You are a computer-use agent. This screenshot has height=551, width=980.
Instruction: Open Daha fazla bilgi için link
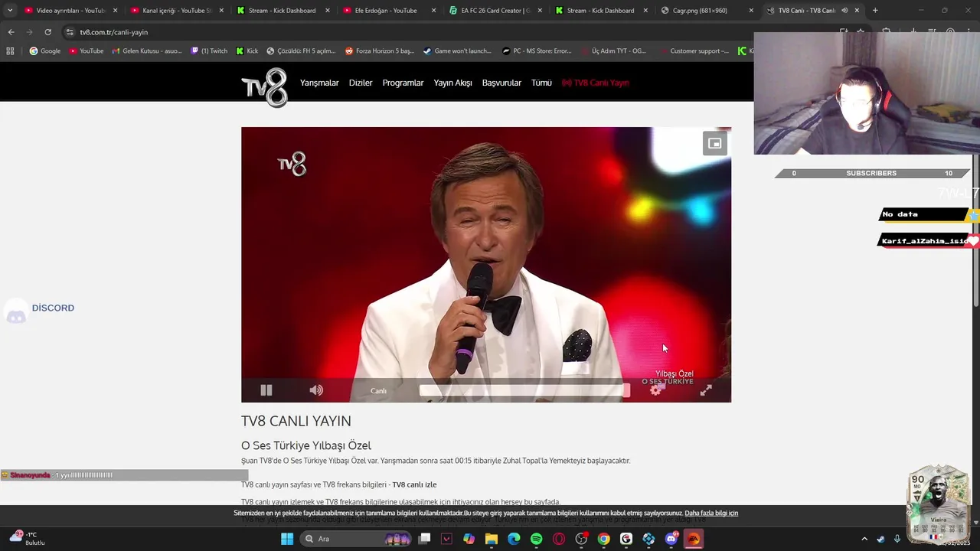[x=711, y=513]
